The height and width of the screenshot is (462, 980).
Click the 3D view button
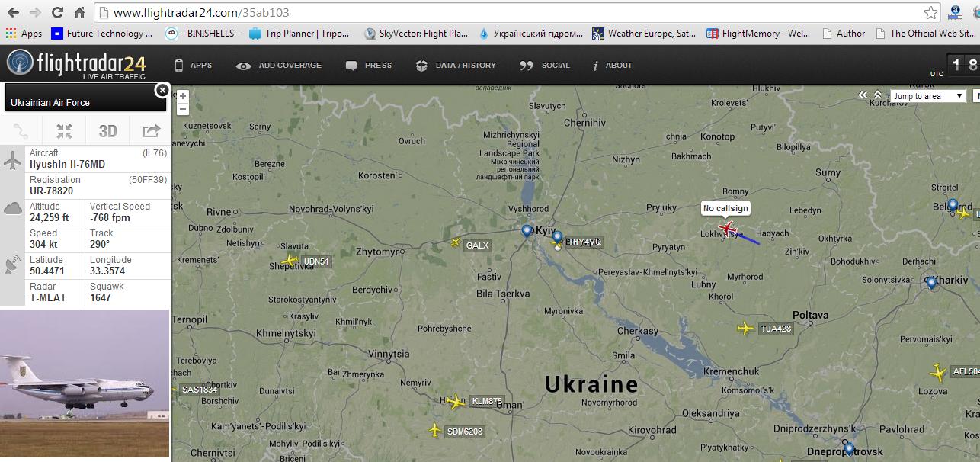click(107, 131)
